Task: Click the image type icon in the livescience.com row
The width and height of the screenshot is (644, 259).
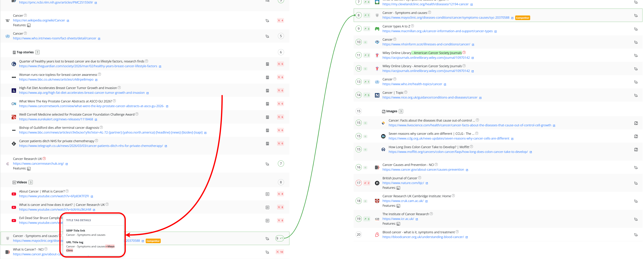Action: tap(636, 123)
